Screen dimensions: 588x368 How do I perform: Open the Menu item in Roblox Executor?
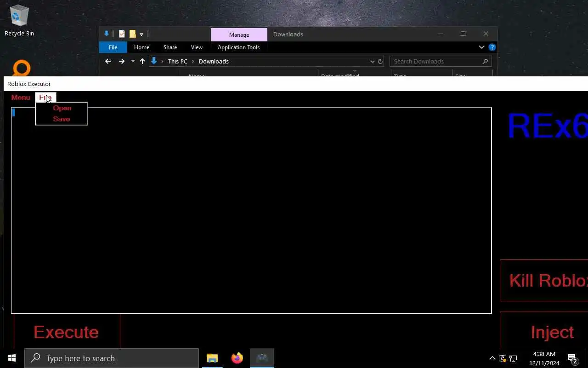click(21, 98)
